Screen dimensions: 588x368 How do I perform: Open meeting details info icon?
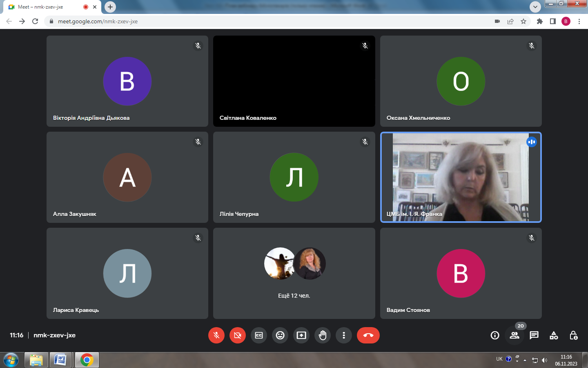pos(495,335)
